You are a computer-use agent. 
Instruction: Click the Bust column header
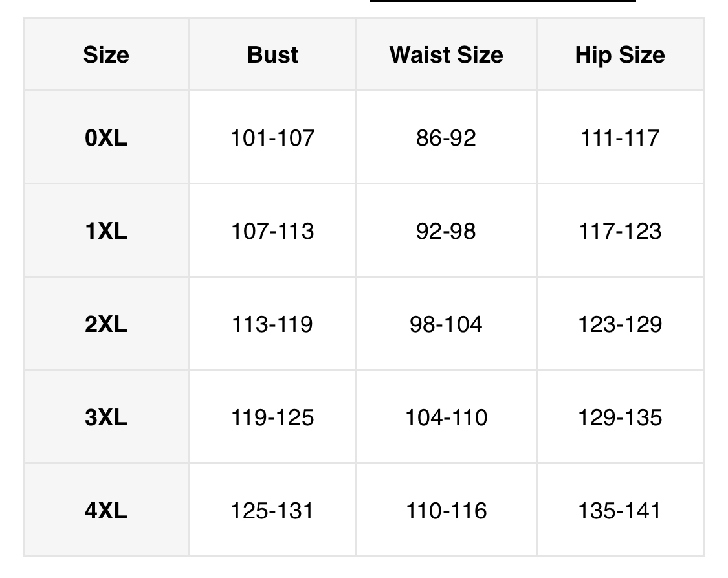(x=272, y=55)
